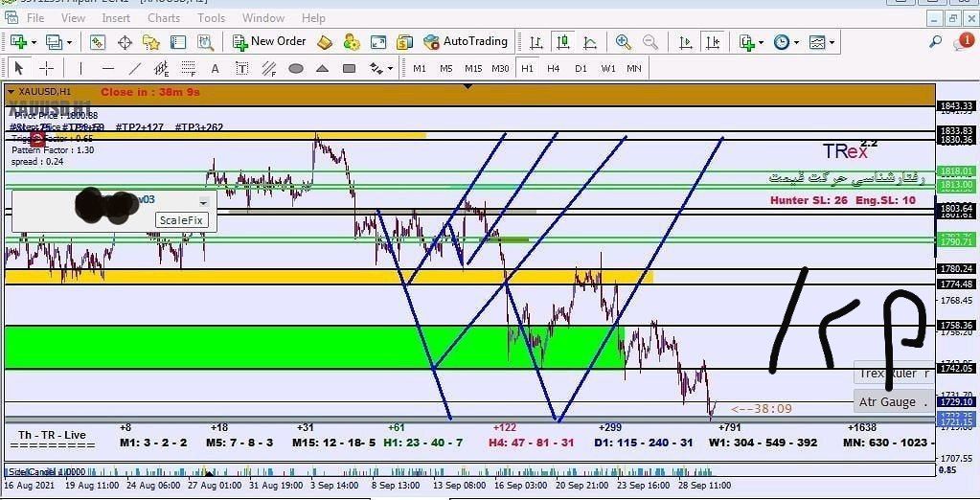The image size is (980, 500).
Task: Select the triangle drawing tool
Action: click(323, 68)
